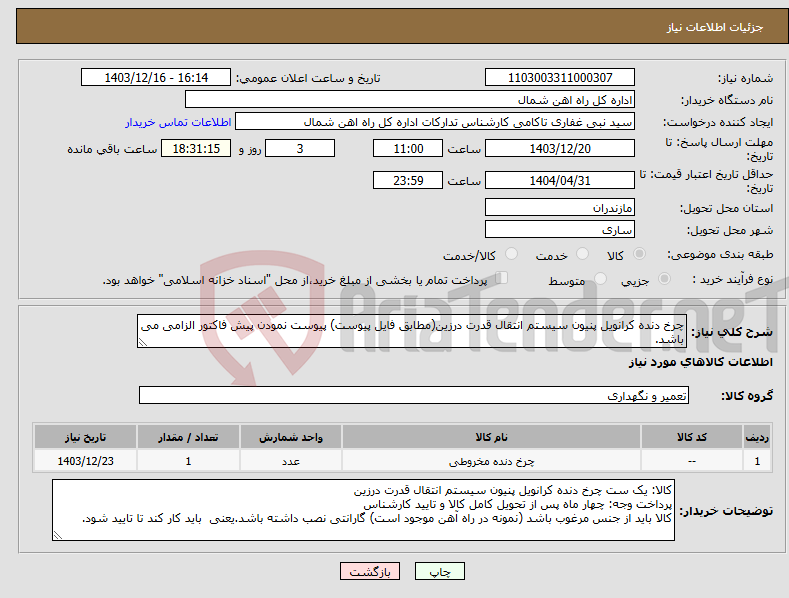Click the price validity time 23:59

[x=408, y=180]
